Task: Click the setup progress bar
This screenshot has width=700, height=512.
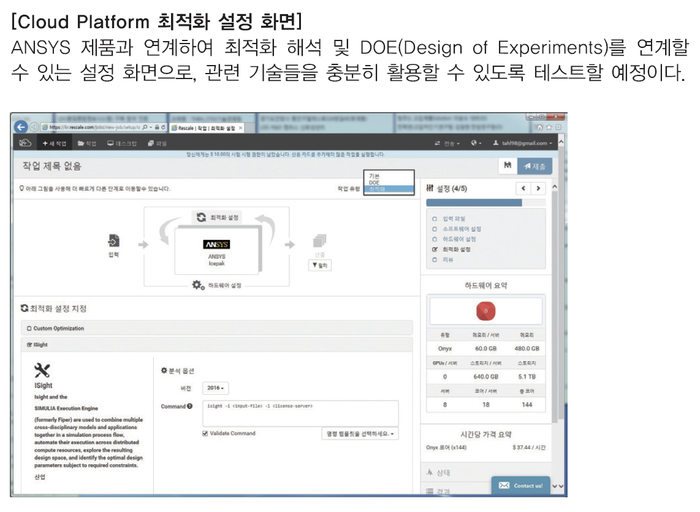Action: [486, 203]
